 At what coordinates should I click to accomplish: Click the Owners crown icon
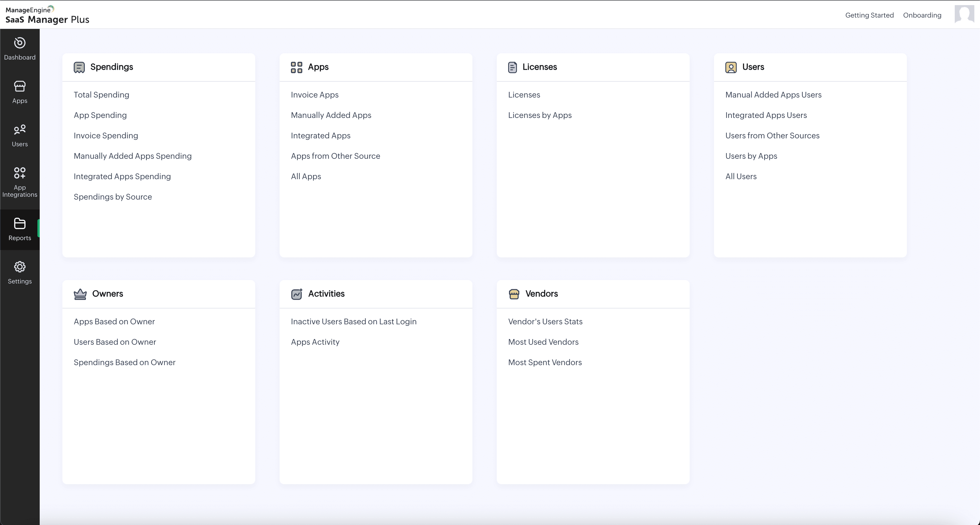click(x=80, y=294)
